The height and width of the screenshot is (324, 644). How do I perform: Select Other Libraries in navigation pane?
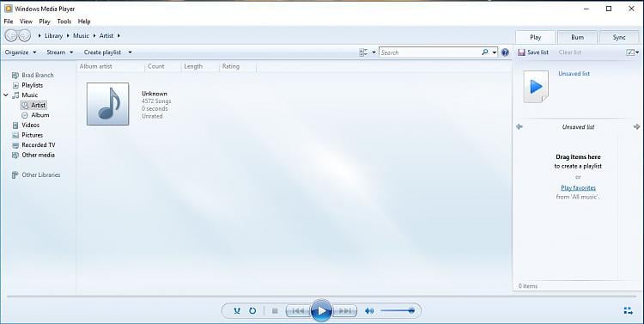point(36,174)
